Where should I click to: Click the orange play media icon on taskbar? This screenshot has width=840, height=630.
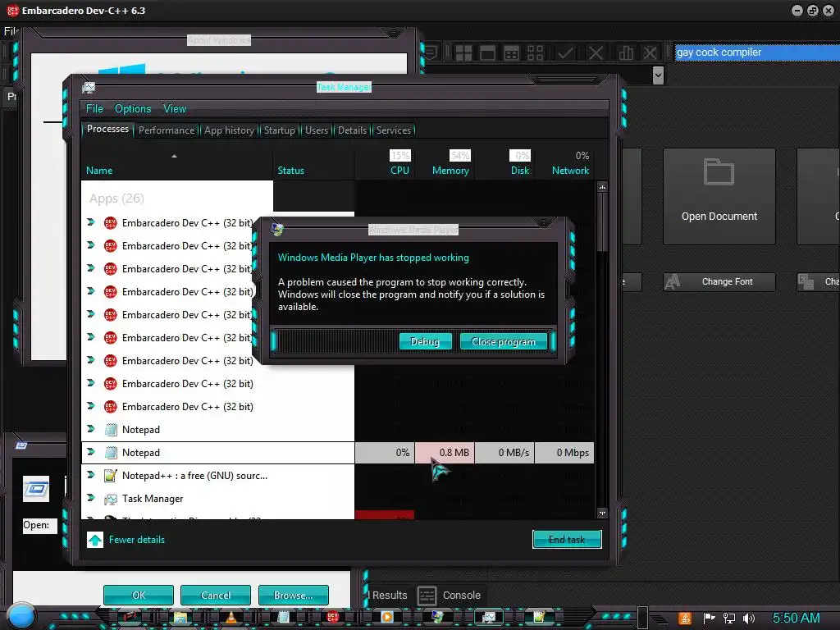(x=387, y=618)
